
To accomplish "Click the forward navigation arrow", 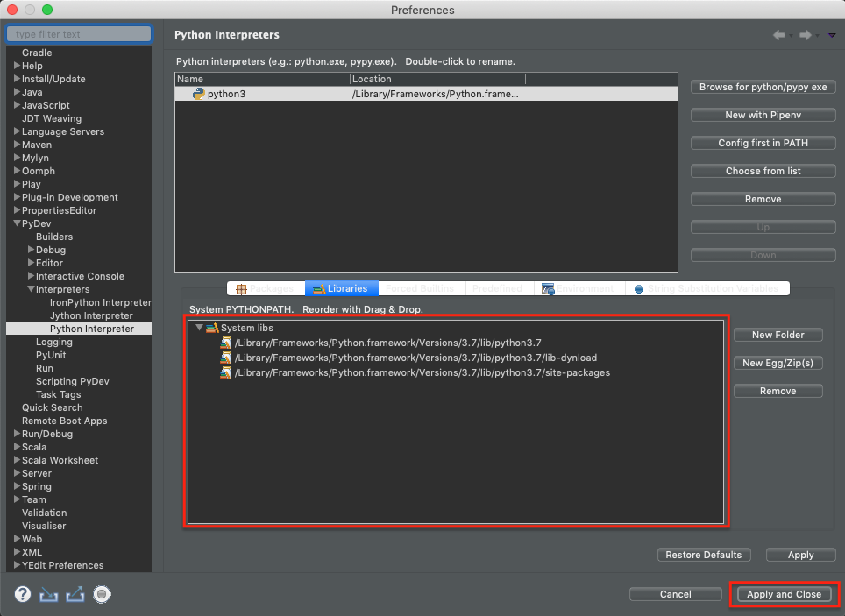I will (806, 35).
